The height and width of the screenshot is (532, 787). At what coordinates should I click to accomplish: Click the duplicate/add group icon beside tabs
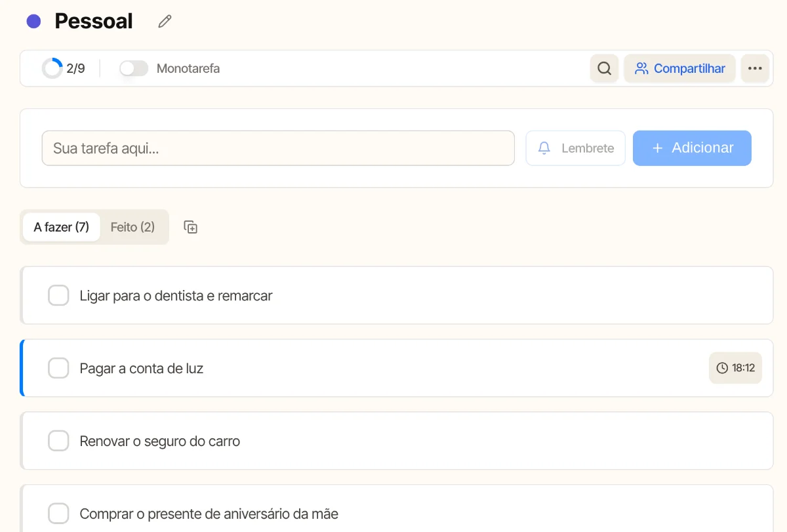tap(191, 227)
